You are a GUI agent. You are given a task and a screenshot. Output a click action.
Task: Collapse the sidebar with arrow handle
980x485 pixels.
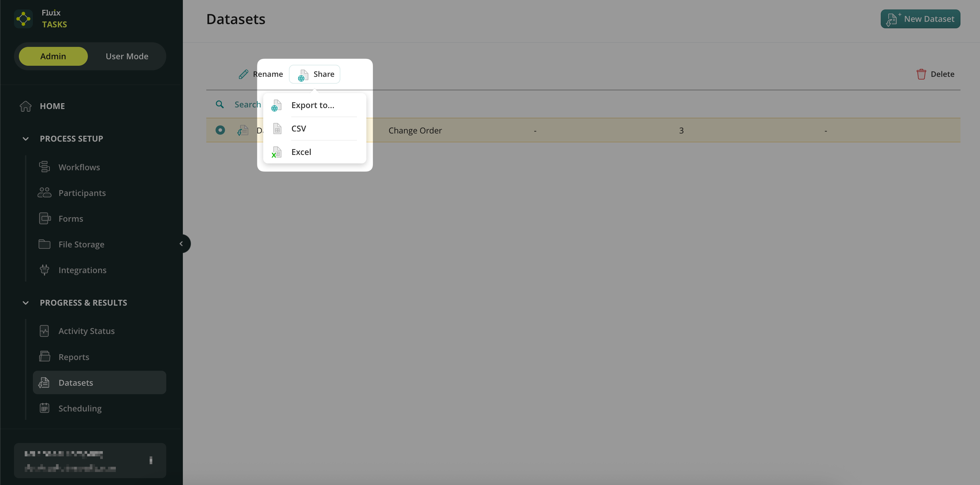point(182,244)
